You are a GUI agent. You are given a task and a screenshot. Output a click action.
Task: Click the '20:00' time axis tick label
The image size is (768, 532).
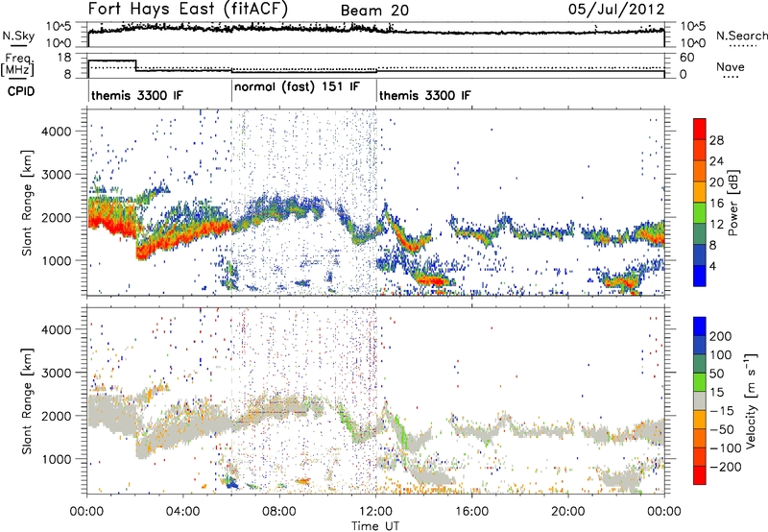(x=568, y=512)
